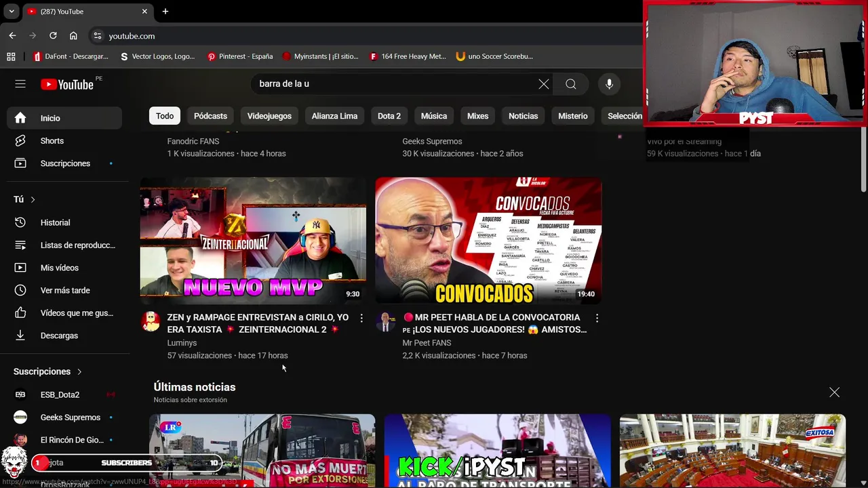Open Mis vídeos in the sidebar
Screen dimensions: 868x488
[x=64, y=268]
